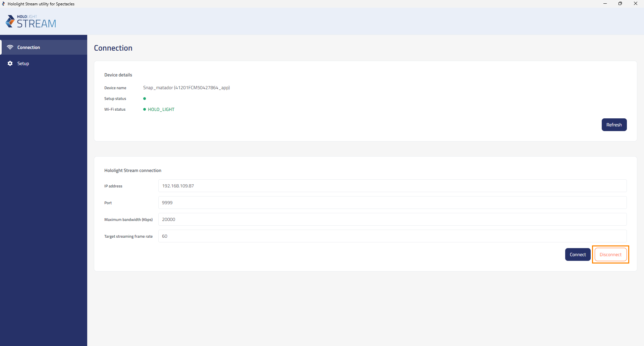This screenshot has height=346, width=644.
Task: Click the Wi-Fi status label
Action: pyautogui.click(x=115, y=109)
